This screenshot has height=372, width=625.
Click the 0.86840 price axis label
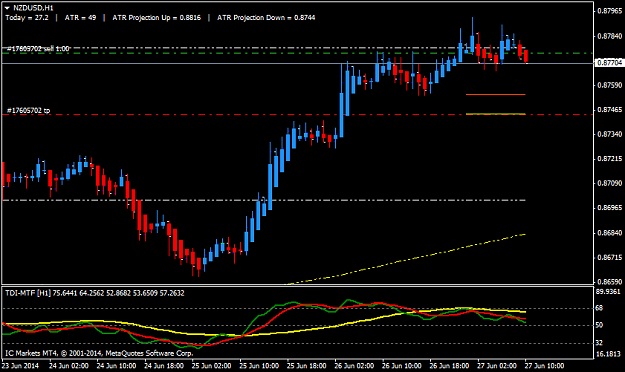coord(609,232)
